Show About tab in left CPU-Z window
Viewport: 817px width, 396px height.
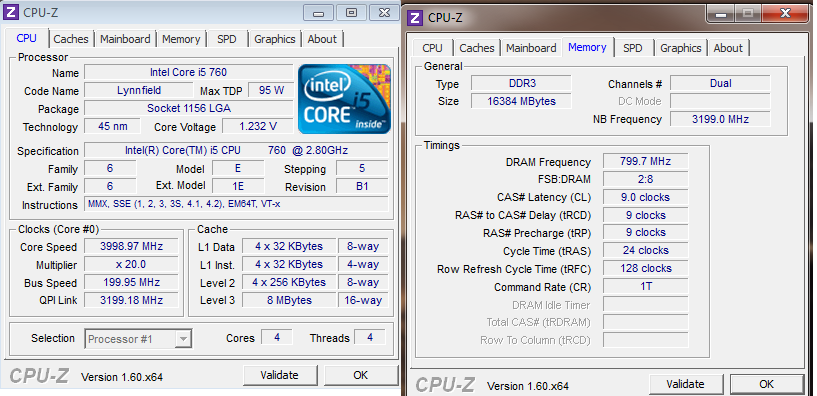click(x=322, y=39)
